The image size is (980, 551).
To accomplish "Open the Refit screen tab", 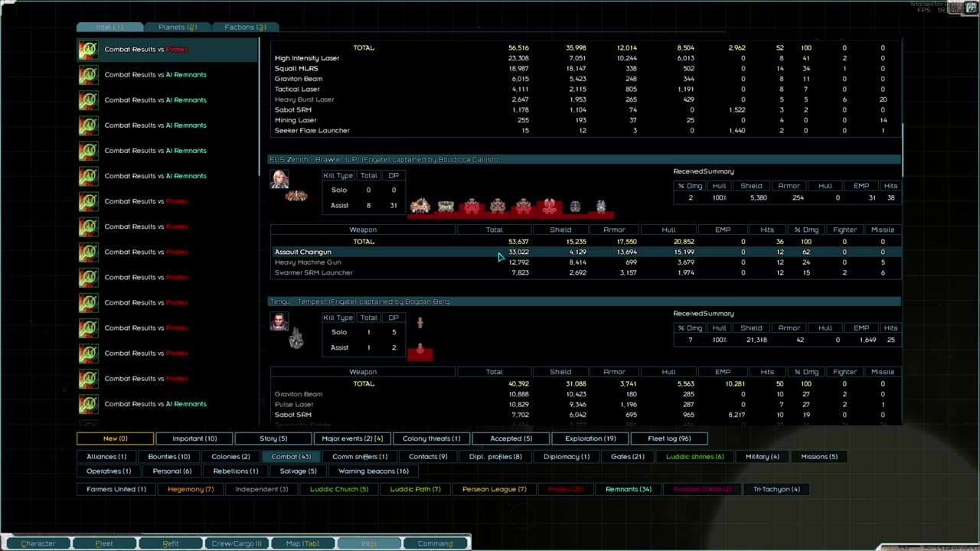I will (171, 543).
